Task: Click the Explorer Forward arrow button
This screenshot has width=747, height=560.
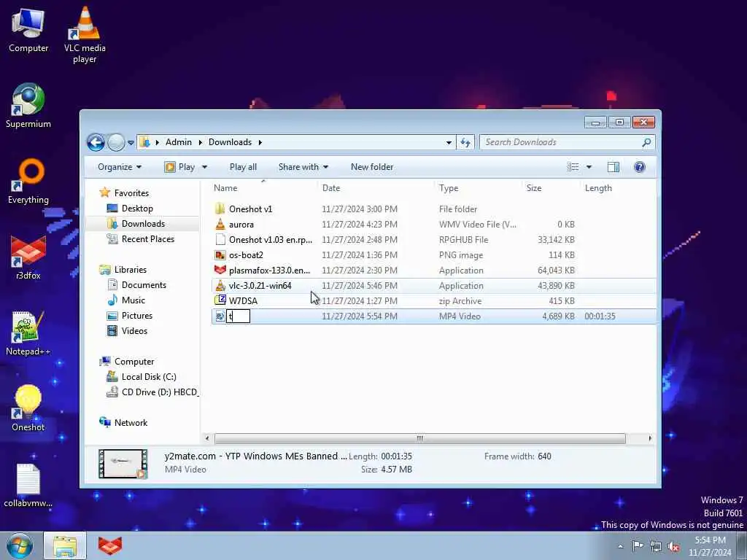Action: (x=116, y=142)
